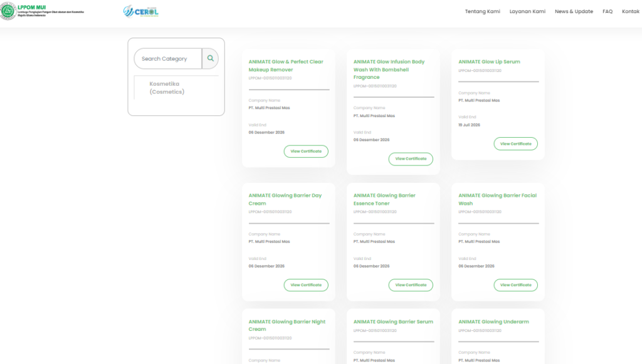The image size is (642, 364).
Task: Click LPPOM number on Body Wash card
Action: pos(375,86)
